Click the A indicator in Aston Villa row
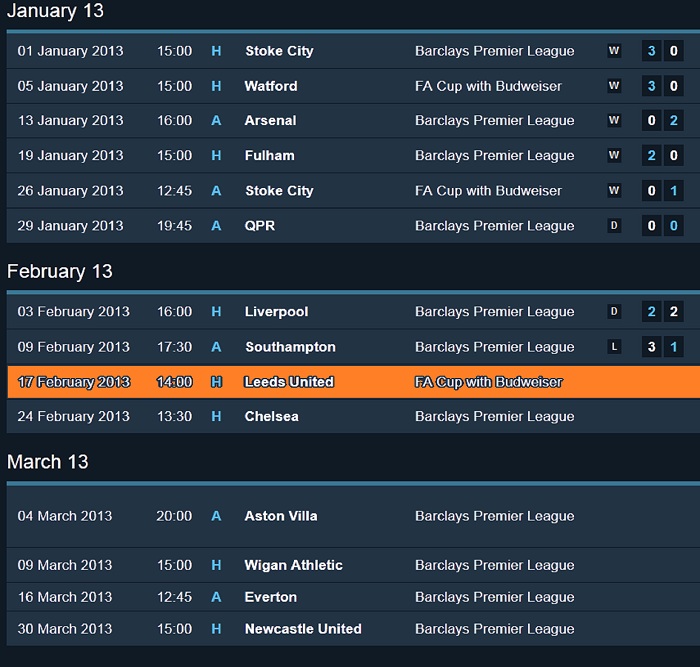Screen dimensions: 700x667 point(216,516)
